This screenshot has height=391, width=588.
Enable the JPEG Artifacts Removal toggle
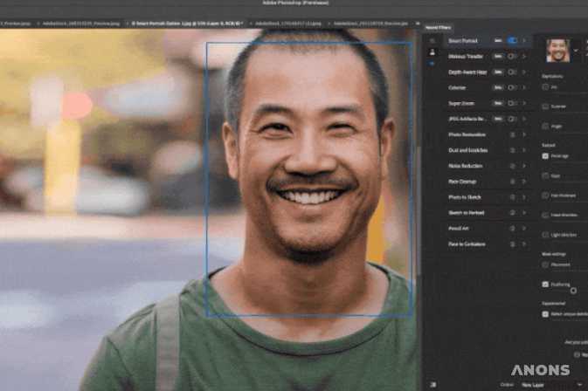[512, 119]
